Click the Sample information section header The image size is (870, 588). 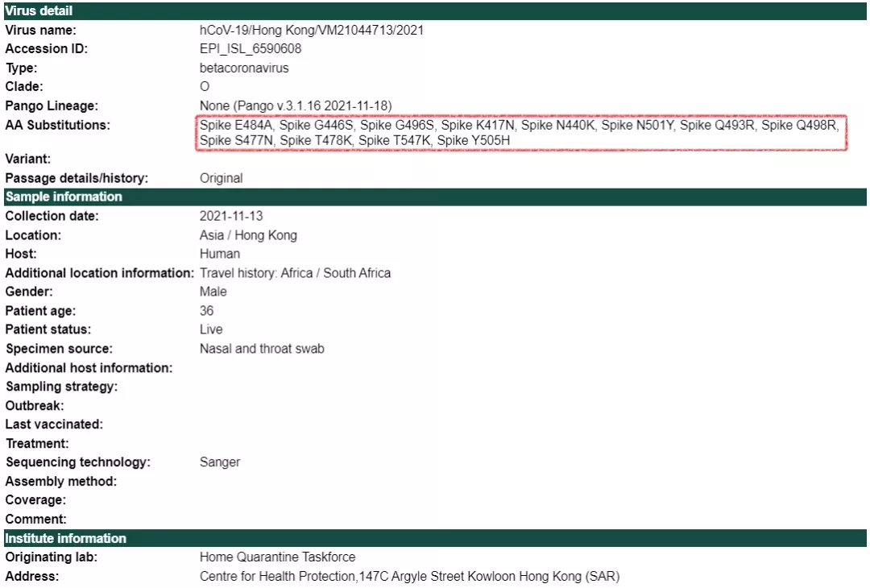(435, 197)
